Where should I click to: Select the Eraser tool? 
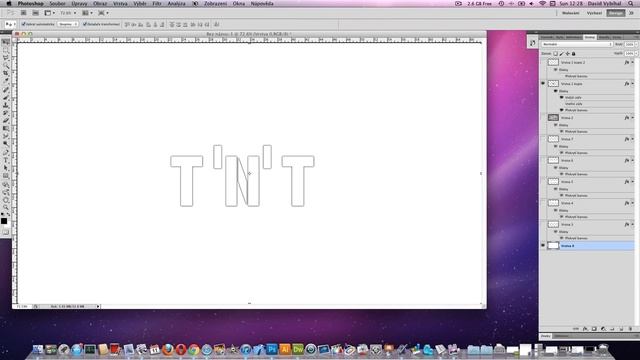point(6,120)
